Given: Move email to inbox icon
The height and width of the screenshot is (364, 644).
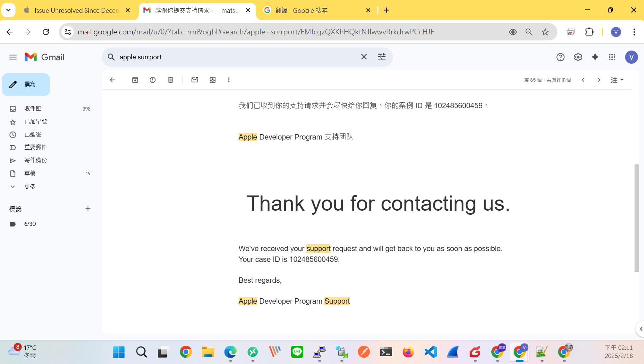Looking at the screenshot, I should [x=213, y=80].
